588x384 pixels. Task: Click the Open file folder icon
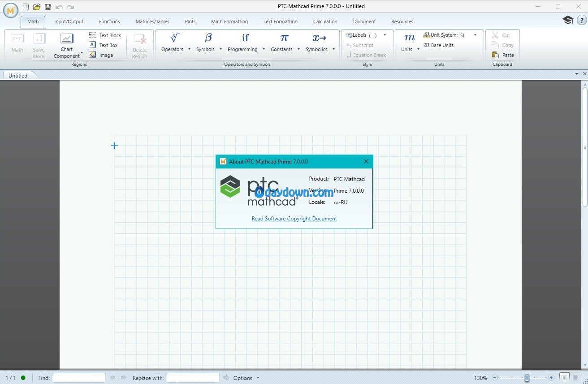coord(37,7)
